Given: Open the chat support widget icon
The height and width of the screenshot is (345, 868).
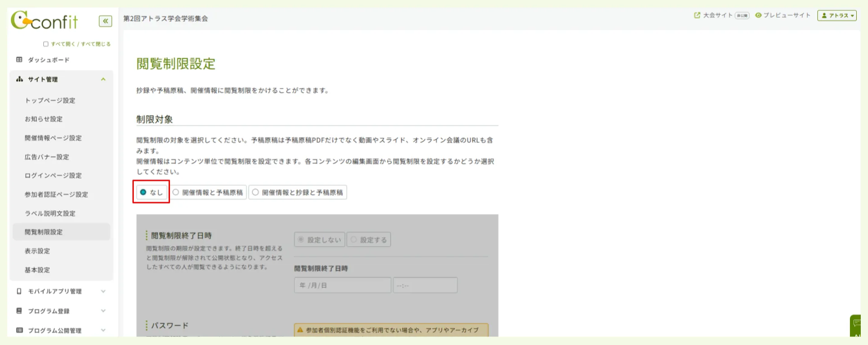Looking at the screenshot, I should (855, 325).
